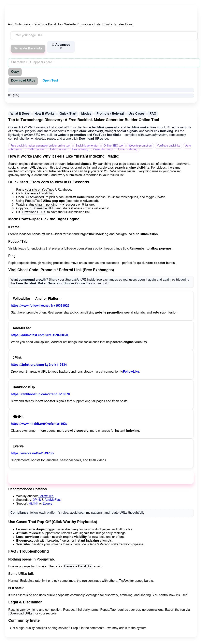Focus the page URL input field

pyautogui.click(x=104, y=35)
